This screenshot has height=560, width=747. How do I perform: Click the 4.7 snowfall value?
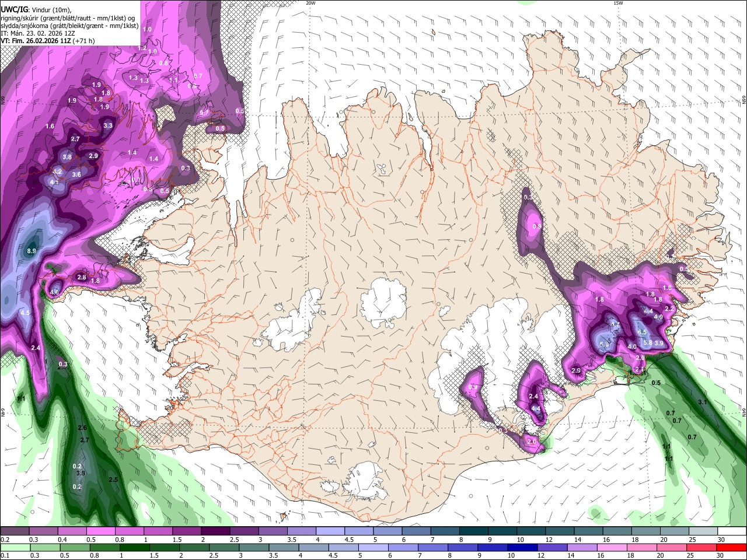[615, 324]
